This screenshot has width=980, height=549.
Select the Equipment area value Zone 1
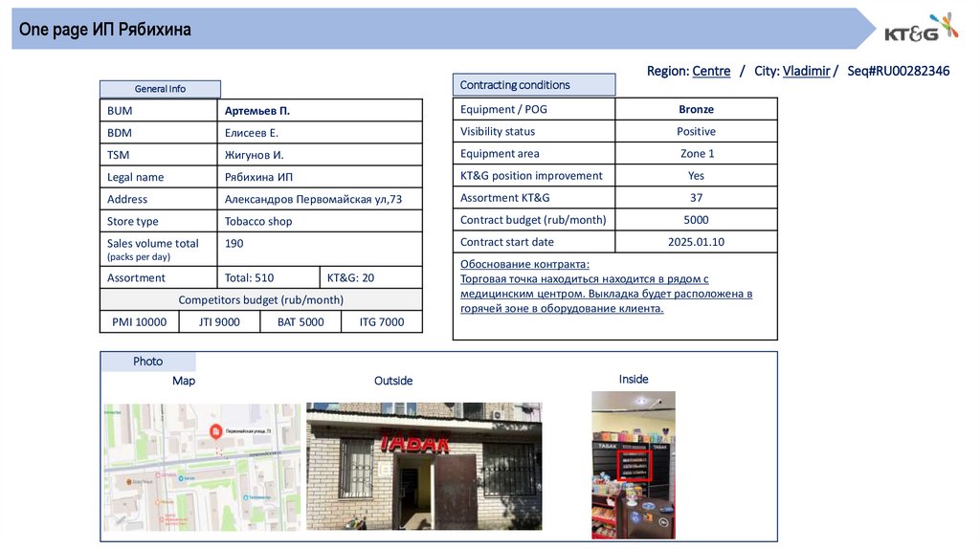point(697,154)
